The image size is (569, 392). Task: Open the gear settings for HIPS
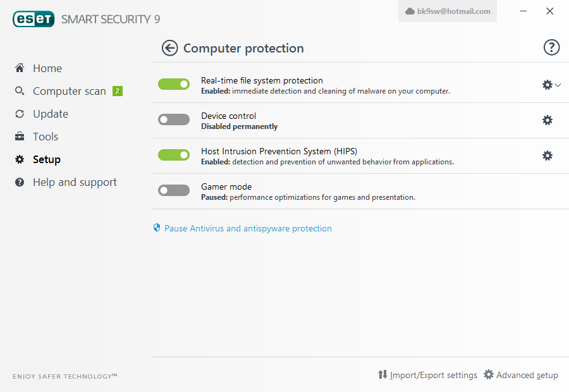[x=548, y=156]
